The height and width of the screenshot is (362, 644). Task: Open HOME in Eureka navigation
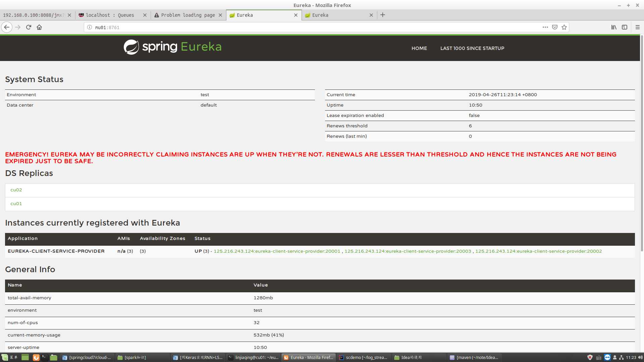[x=419, y=48]
